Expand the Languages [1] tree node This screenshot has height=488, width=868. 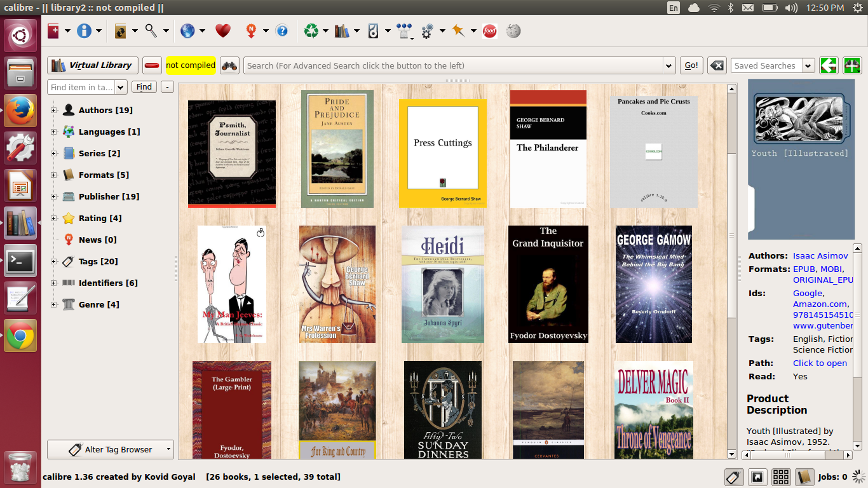(x=54, y=132)
